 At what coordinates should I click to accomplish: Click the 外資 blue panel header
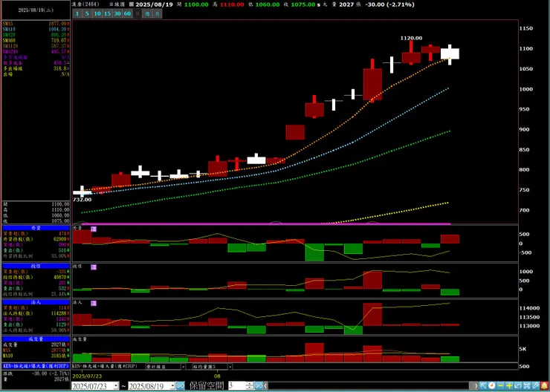[x=36, y=228]
